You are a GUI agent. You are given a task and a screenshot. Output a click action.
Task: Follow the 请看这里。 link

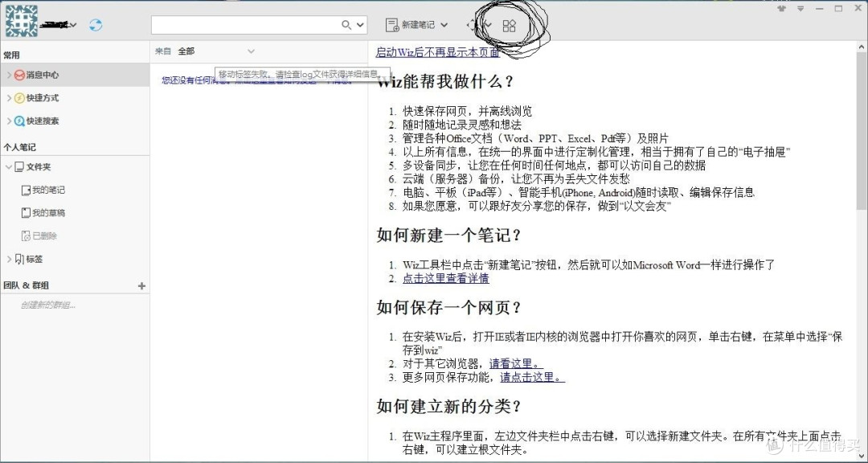tap(516, 364)
